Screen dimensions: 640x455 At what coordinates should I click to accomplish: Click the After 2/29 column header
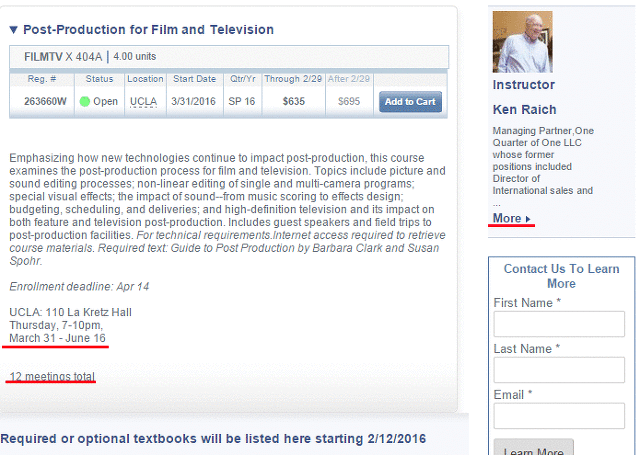(349, 79)
